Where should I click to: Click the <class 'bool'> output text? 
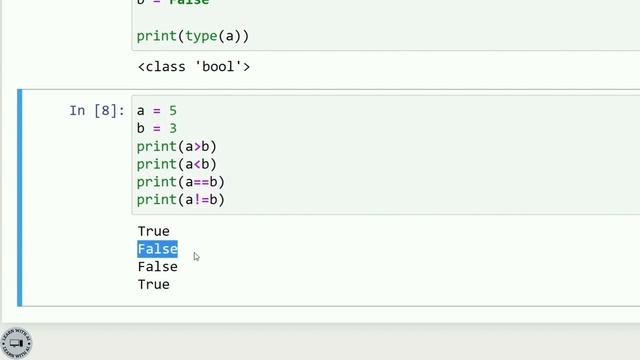tap(193, 67)
